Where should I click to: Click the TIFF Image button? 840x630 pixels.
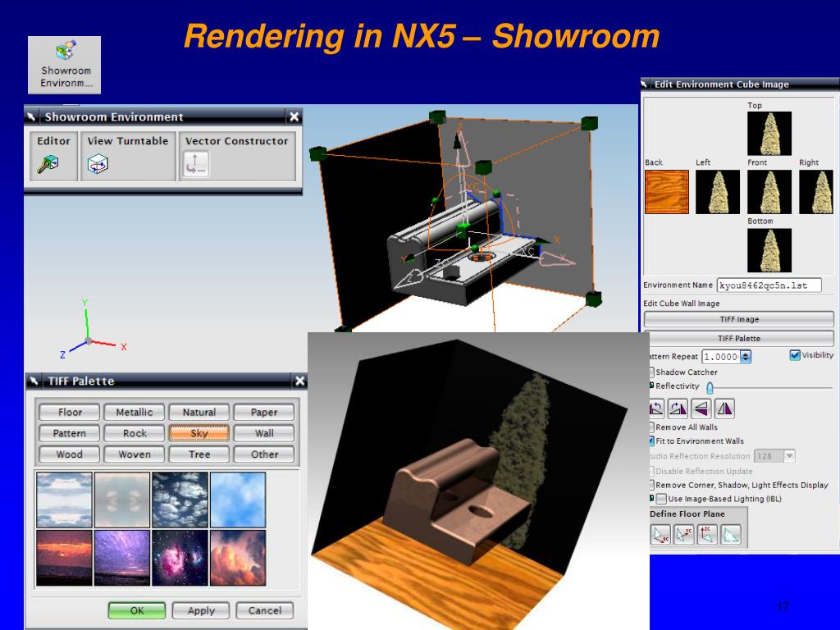739,319
